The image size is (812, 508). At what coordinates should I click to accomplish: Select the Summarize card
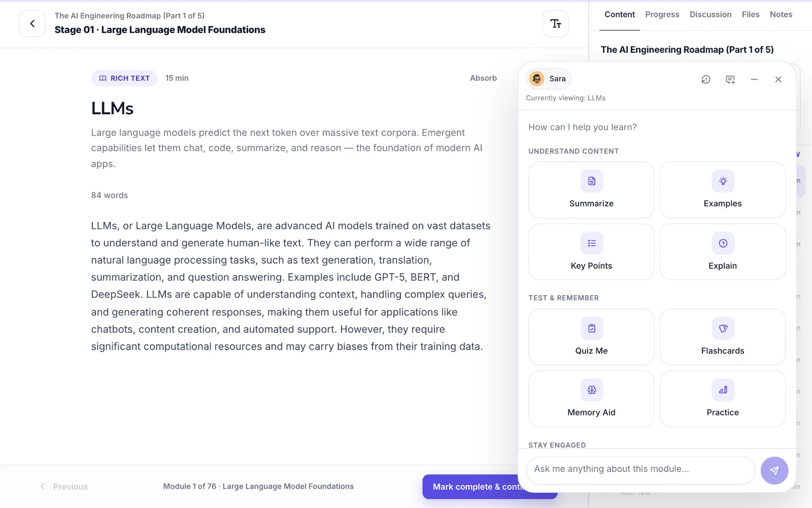point(591,190)
